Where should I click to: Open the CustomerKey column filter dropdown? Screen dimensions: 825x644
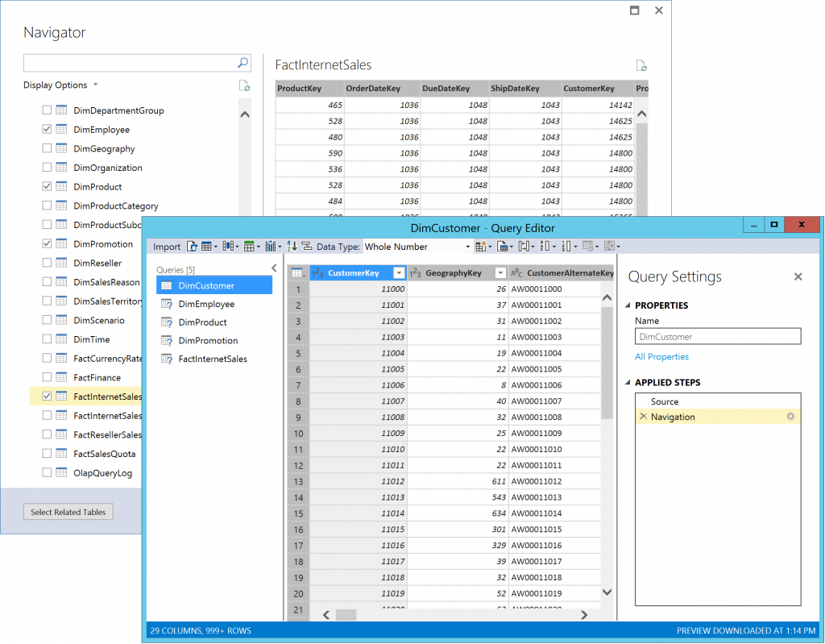click(x=399, y=272)
